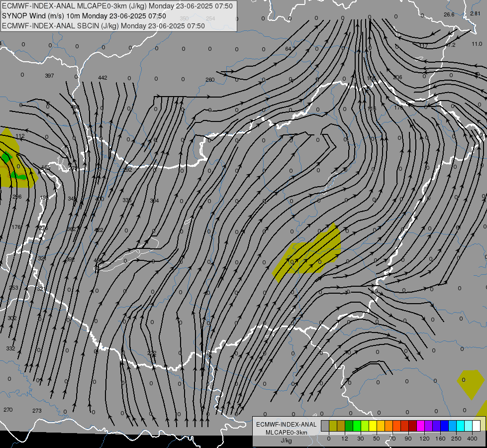This screenshot has width=487, height=448.
Task: Click the map value 302
Action: [x=12, y=318]
